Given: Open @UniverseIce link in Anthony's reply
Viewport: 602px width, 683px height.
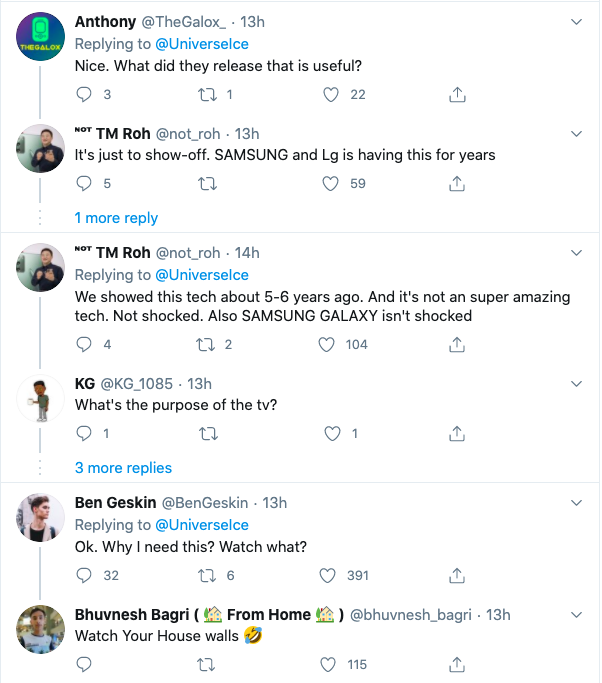Looking at the screenshot, I should [201, 44].
